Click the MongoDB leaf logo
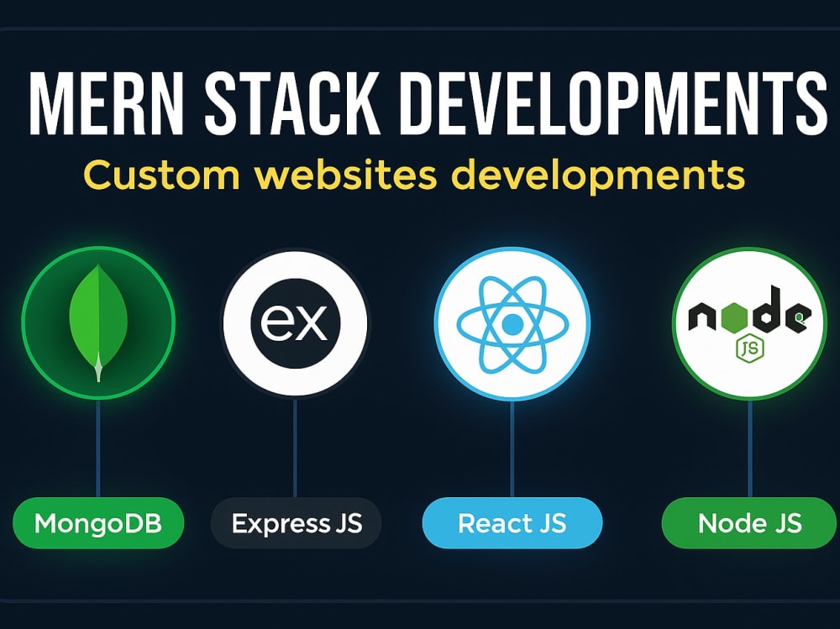Image resolution: width=840 pixels, height=629 pixels. point(98,322)
